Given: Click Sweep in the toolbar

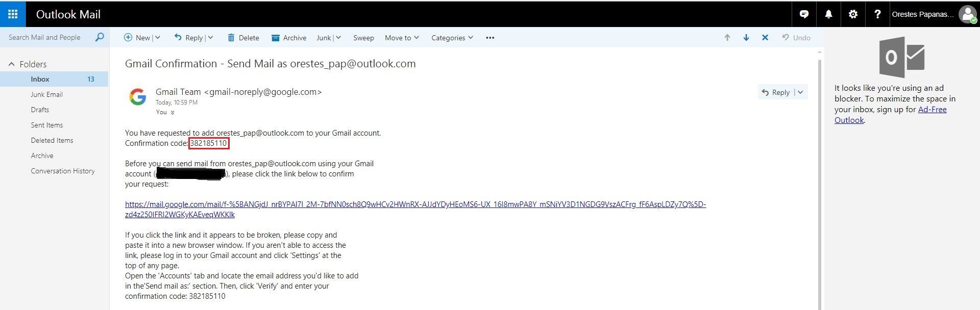Looking at the screenshot, I should [x=363, y=38].
